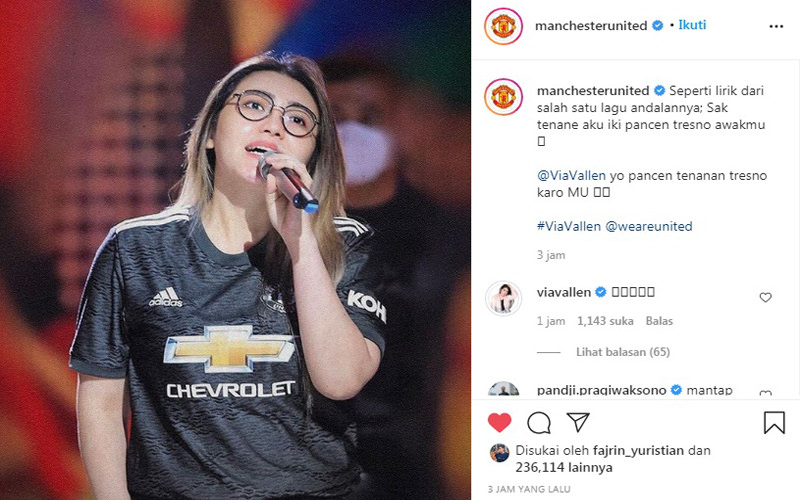Viewport: 800px width, 500px height.
Task: Follow the account via Ikuti
Action: coord(692,25)
